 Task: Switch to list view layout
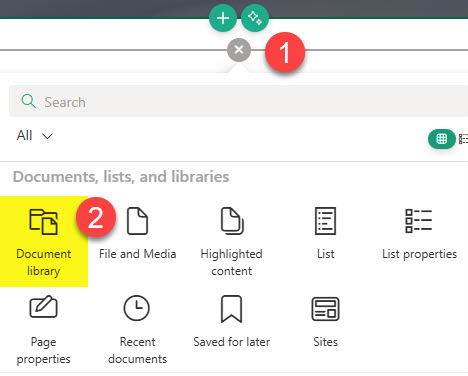coord(463,139)
